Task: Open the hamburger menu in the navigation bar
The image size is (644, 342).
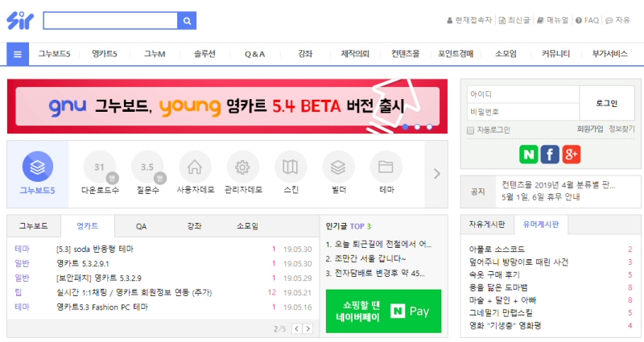Action: pyautogui.click(x=18, y=54)
